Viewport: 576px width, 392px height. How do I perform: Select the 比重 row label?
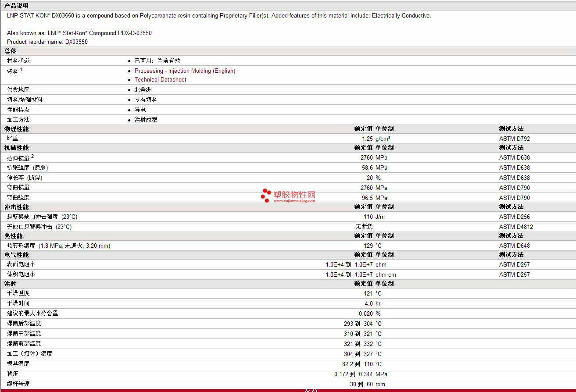coord(13,139)
